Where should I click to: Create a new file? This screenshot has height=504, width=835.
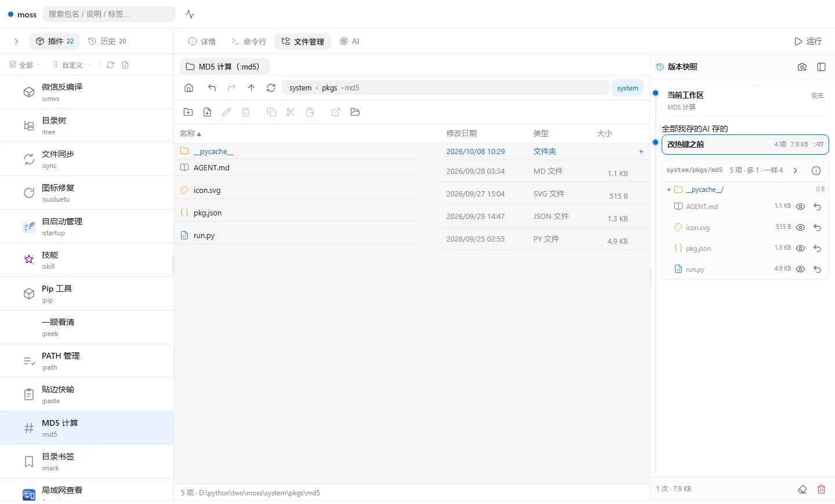(x=207, y=112)
